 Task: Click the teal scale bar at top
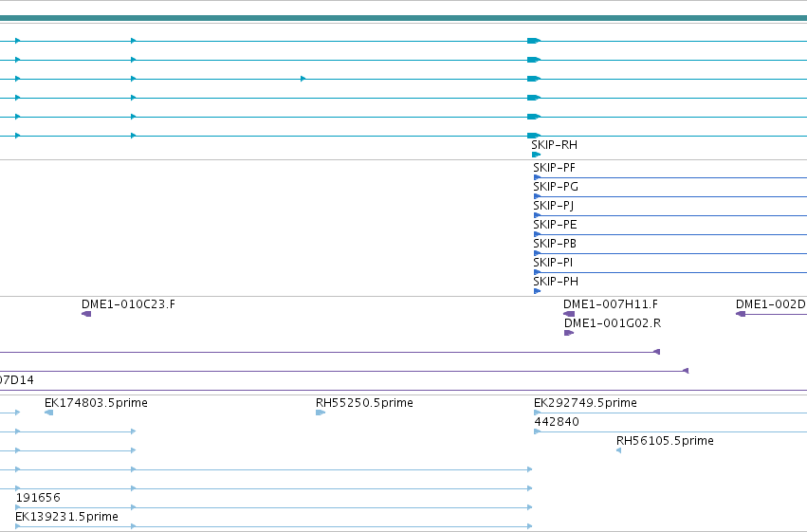pos(404,19)
